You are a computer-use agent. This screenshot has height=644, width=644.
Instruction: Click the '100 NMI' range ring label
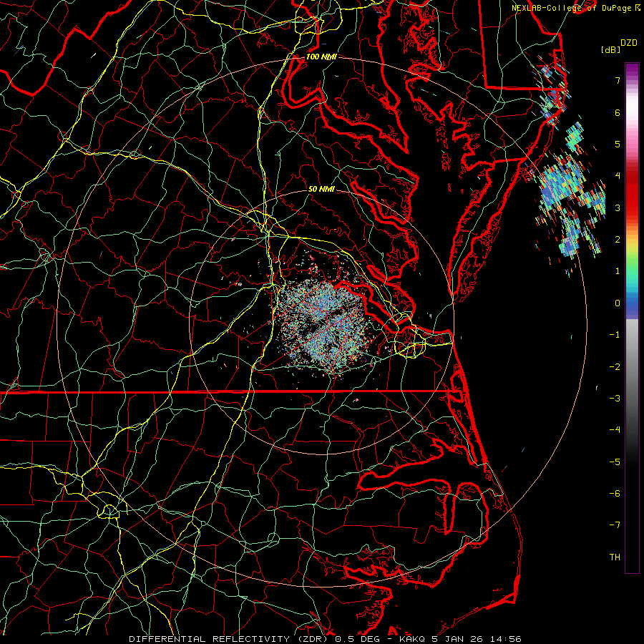click(321, 57)
